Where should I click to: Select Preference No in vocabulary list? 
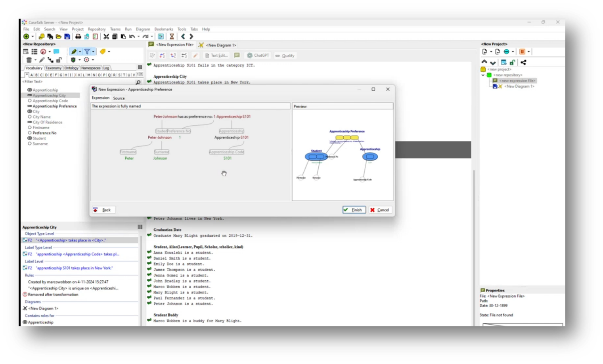(42, 133)
